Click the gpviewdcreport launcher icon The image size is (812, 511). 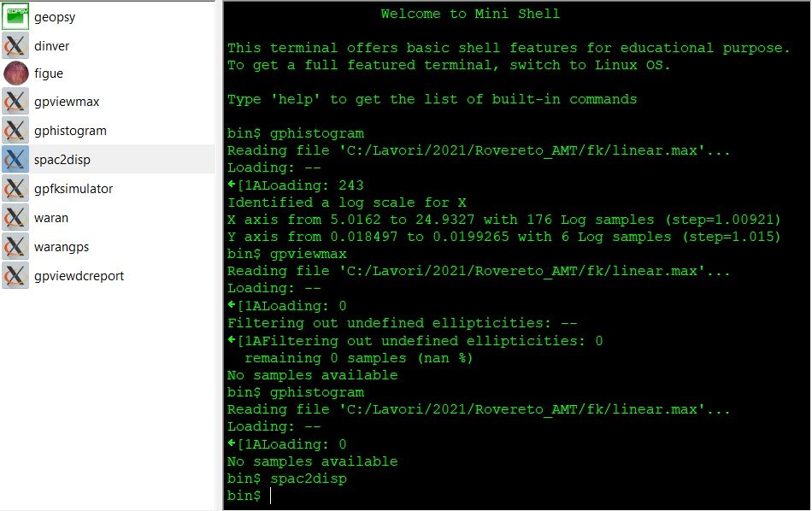click(15, 276)
